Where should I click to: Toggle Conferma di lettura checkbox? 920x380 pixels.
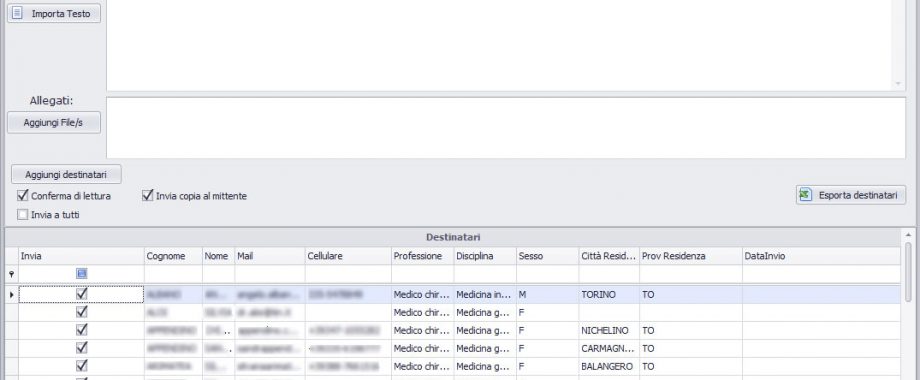pos(23,195)
